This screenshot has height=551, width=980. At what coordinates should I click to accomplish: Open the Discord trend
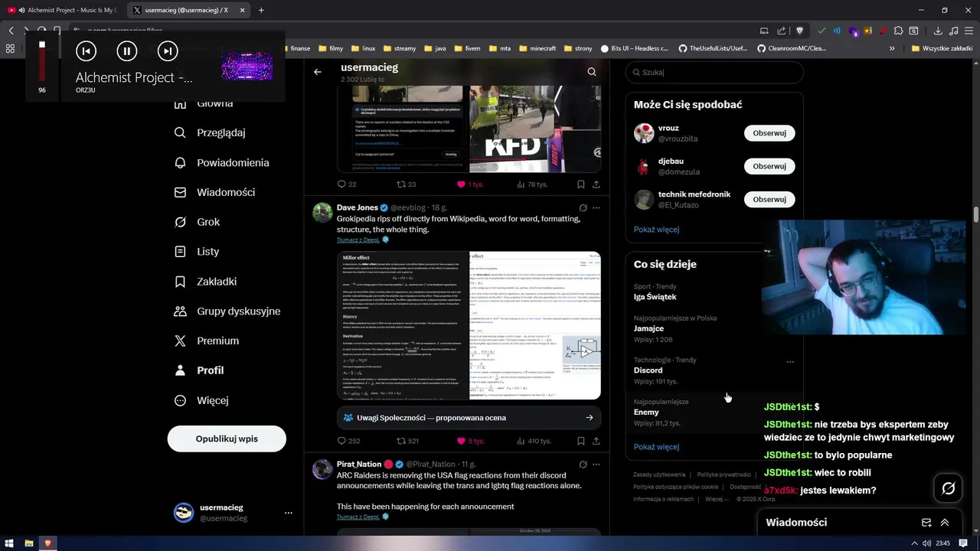coord(648,370)
